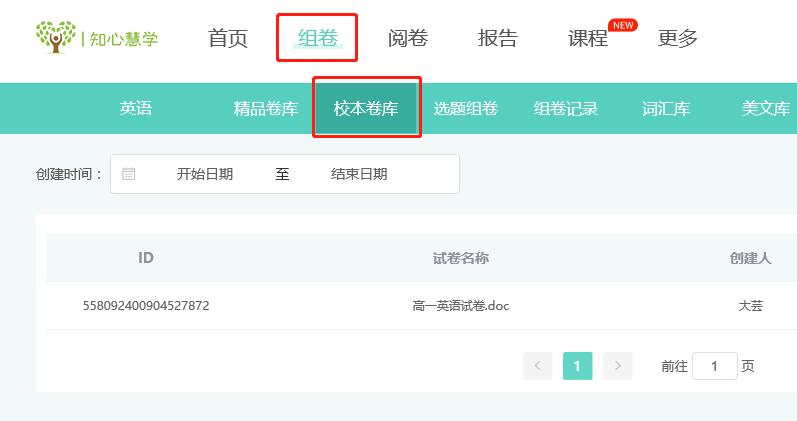Open the 首页 navigation item
Screen dimensions: 797x421
point(228,38)
